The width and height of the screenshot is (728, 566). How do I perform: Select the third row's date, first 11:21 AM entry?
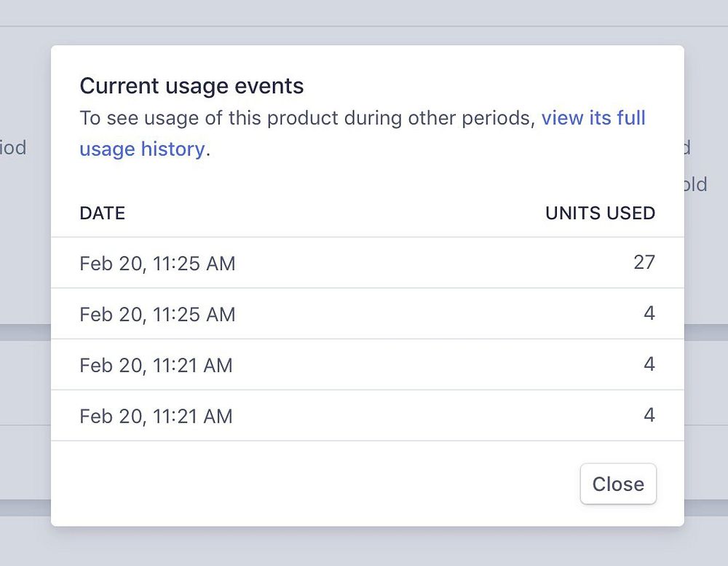tap(156, 365)
